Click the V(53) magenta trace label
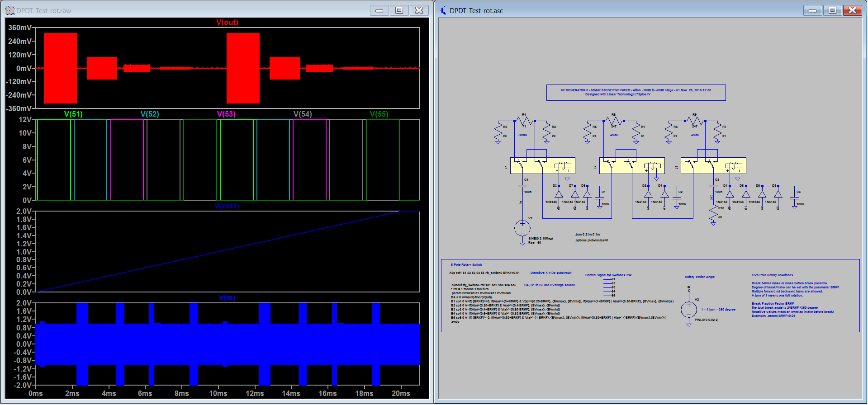 click(226, 114)
